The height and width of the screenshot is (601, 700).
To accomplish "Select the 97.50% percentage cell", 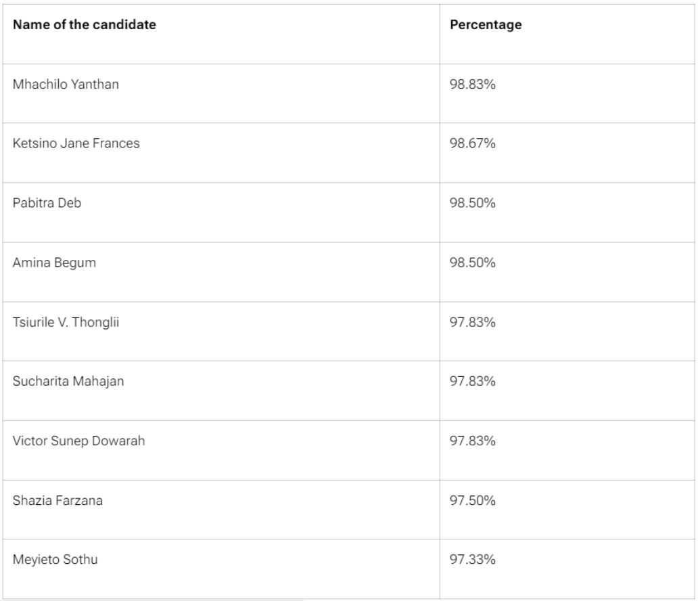I will click(x=473, y=501).
